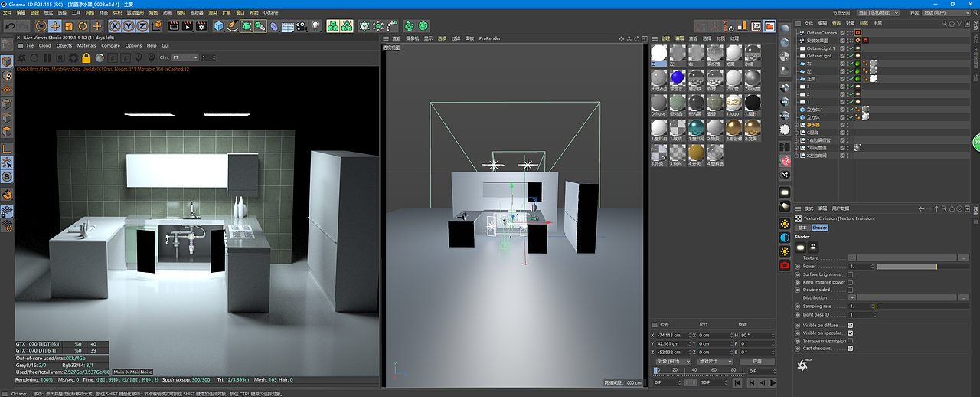Open the Texture dropdown arrow
The width and height of the screenshot is (980, 397).
pyautogui.click(x=852, y=258)
